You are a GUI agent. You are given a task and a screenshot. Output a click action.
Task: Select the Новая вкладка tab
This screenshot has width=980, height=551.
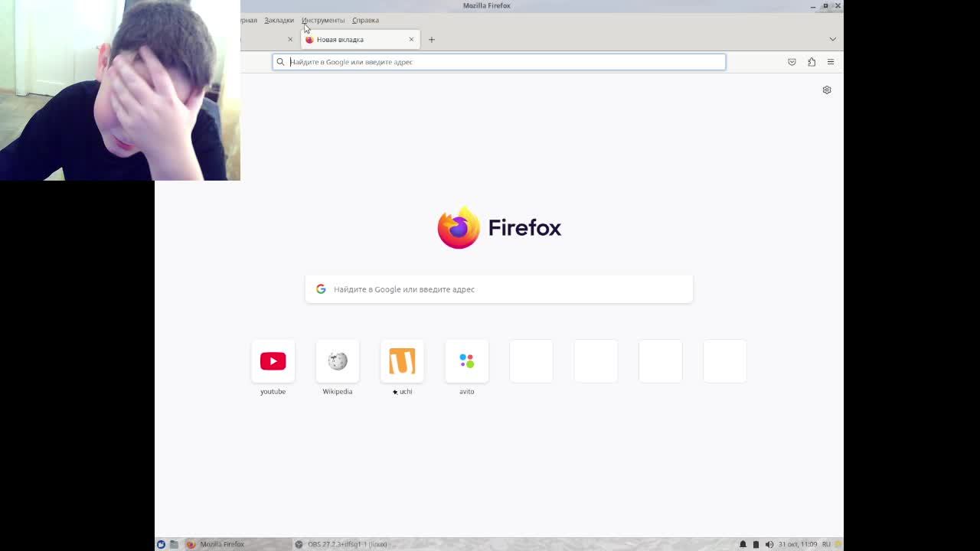coord(360,40)
